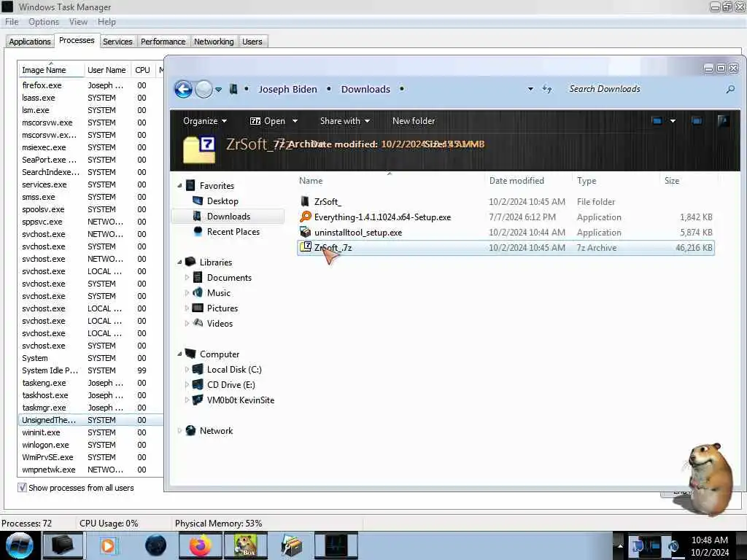Open the Share with menu
This screenshot has height=560, width=747.
coord(345,121)
